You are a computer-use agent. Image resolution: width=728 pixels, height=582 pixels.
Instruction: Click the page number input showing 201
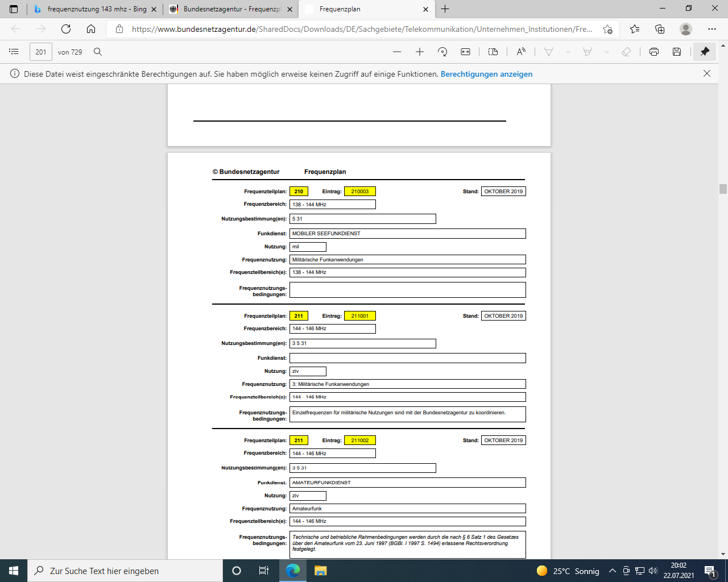(x=41, y=52)
